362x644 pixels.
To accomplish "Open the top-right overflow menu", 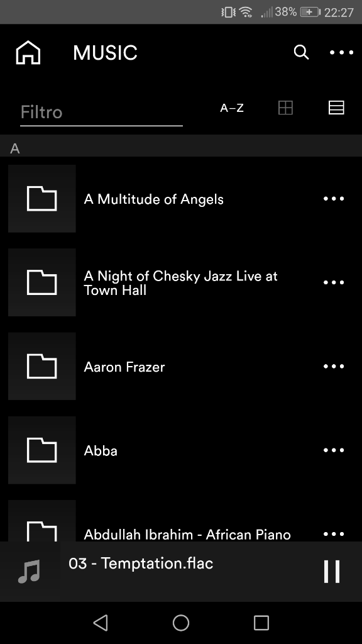I will click(341, 53).
